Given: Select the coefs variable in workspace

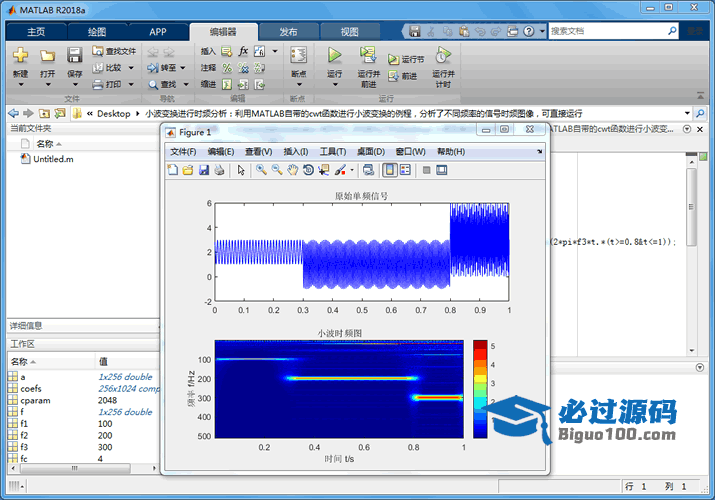Looking at the screenshot, I should click(x=31, y=389).
